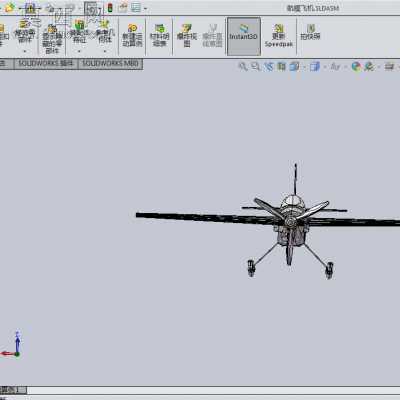Screen dimensions: 400x400
Task: Select the airplane's right landing wheel
Action: 329,270
